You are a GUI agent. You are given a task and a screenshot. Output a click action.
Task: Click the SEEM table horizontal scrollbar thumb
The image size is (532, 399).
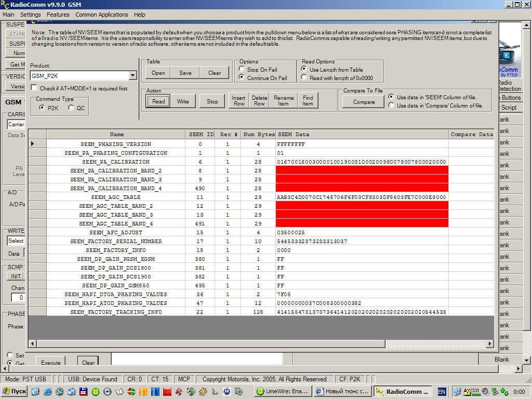coord(211,344)
